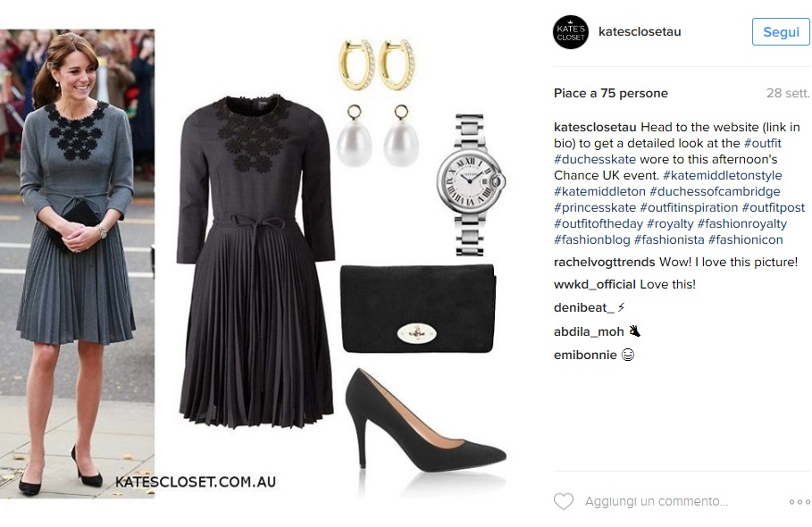812x527 pixels.
Task: Open the #duchessofcambridge hashtag
Action: [x=715, y=191]
